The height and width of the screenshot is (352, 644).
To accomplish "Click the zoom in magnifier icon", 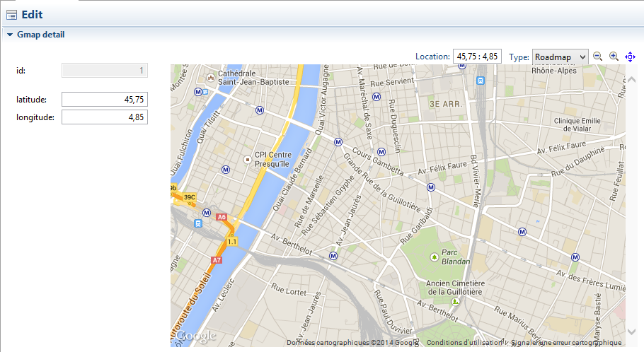I will click(x=614, y=57).
